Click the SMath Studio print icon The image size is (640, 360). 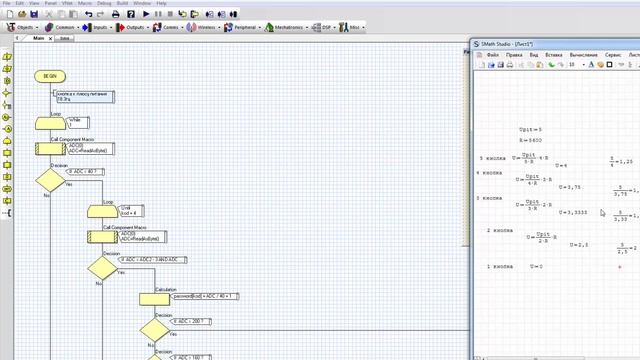point(510,65)
